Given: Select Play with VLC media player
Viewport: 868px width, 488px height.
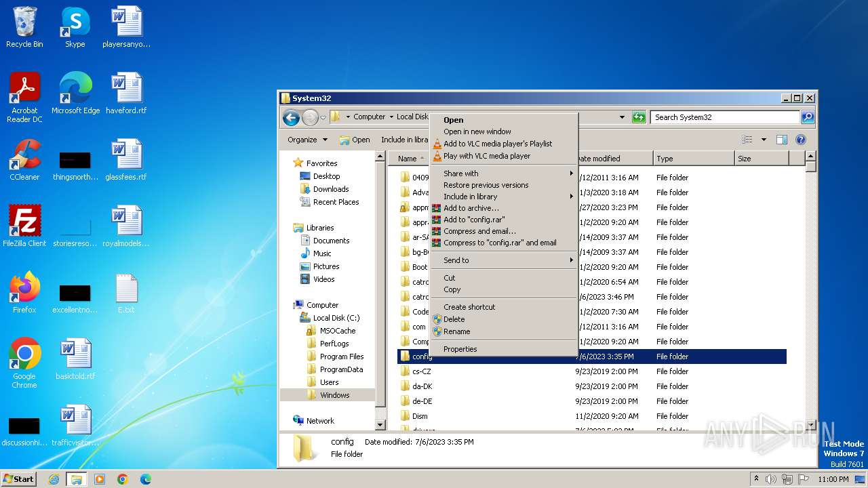Looking at the screenshot, I should [x=503, y=156].
